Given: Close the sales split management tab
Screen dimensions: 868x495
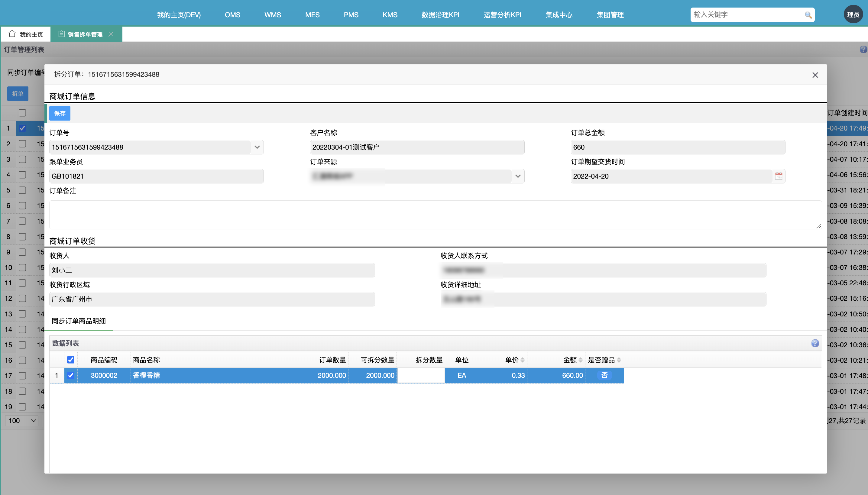Looking at the screenshot, I should click(111, 34).
